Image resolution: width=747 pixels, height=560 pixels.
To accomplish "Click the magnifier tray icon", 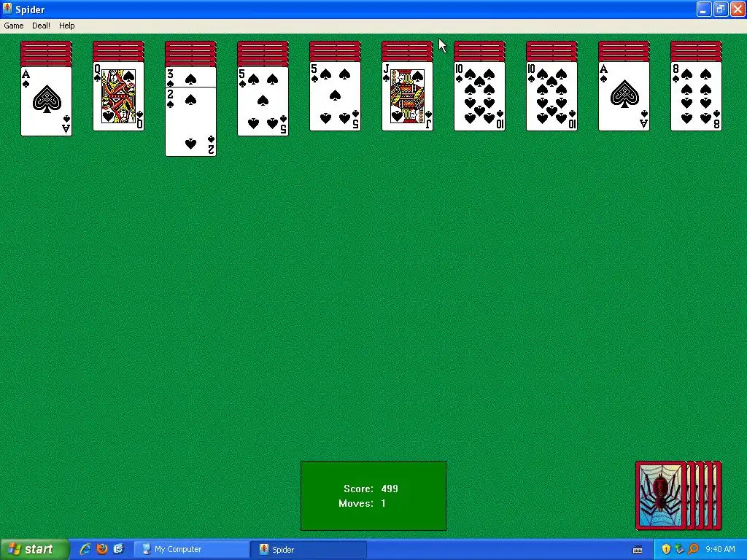I will coord(693,550).
